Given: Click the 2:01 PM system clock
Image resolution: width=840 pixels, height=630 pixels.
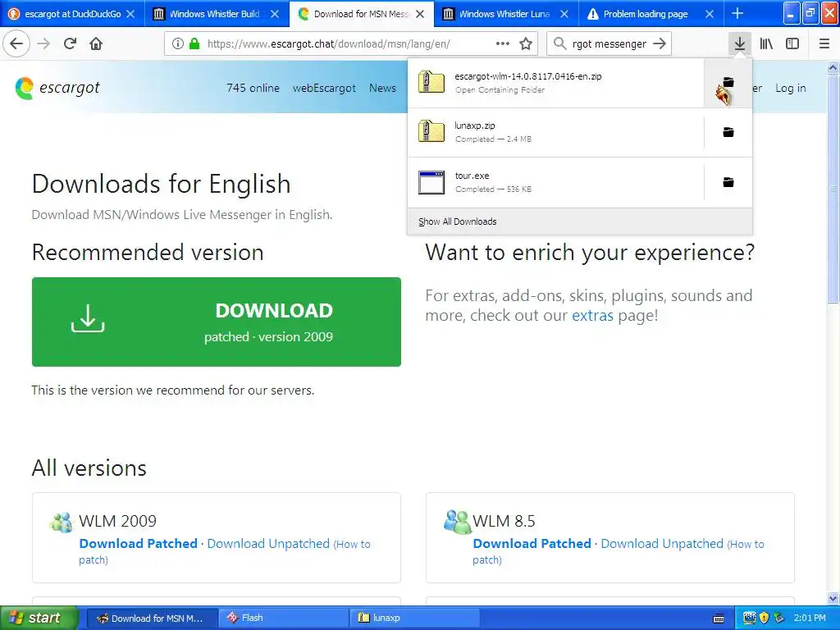Looking at the screenshot, I should click(810, 619).
